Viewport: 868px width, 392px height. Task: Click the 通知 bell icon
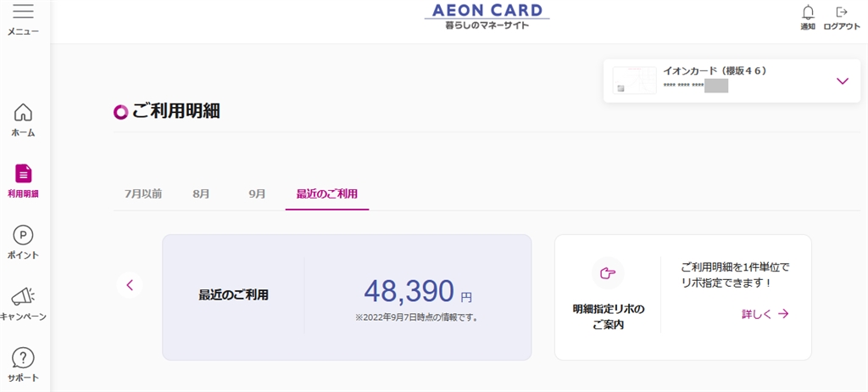(x=808, y=12)
